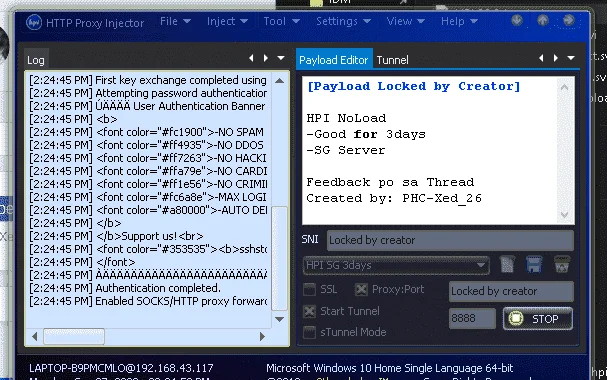Screen dimensions: 607x380
Task: Click the First key exchange completed log line
Action: (x=148, y=80)
